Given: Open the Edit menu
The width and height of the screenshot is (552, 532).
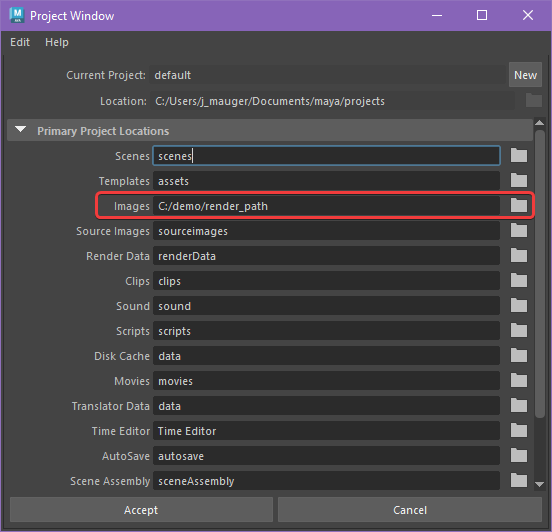Looking at the screenshot, I should point(20,42).
